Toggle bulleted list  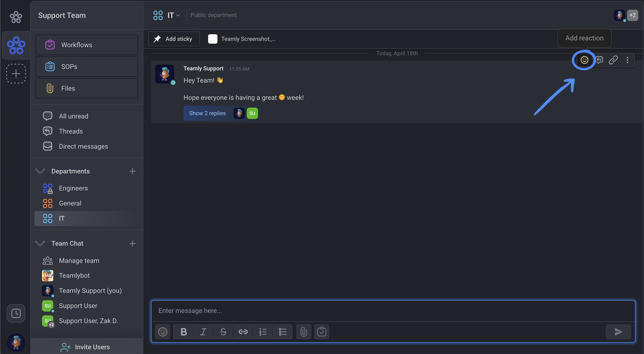coord(283,332)
